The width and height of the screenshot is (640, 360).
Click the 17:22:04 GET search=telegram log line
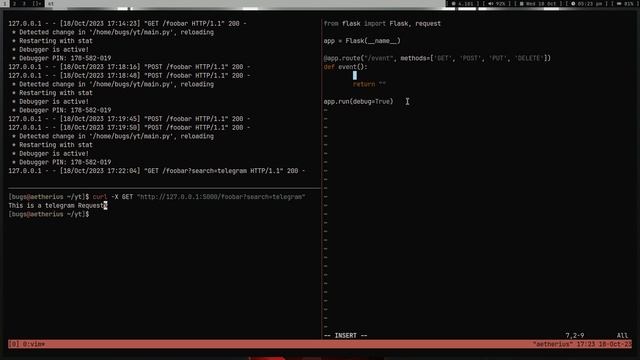click(157, 171)
